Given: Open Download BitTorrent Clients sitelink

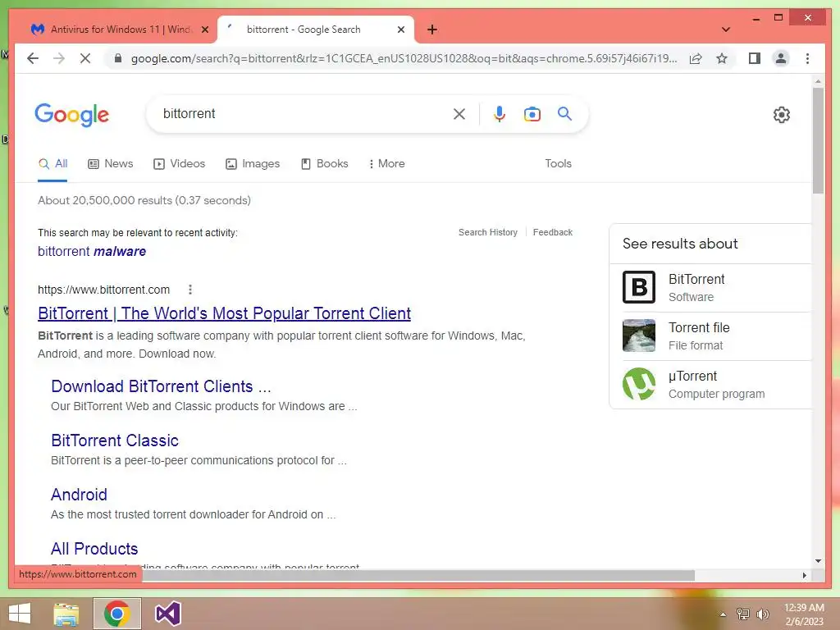Looking at the screenshot, I should pyautogui.click(x=161, y=386).
